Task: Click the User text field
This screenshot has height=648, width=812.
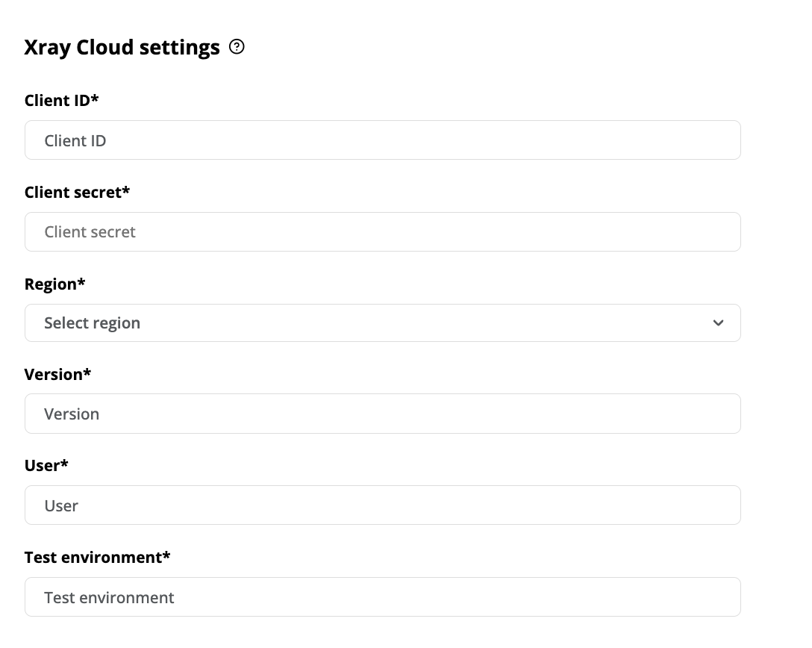Action: click(382, 505)
